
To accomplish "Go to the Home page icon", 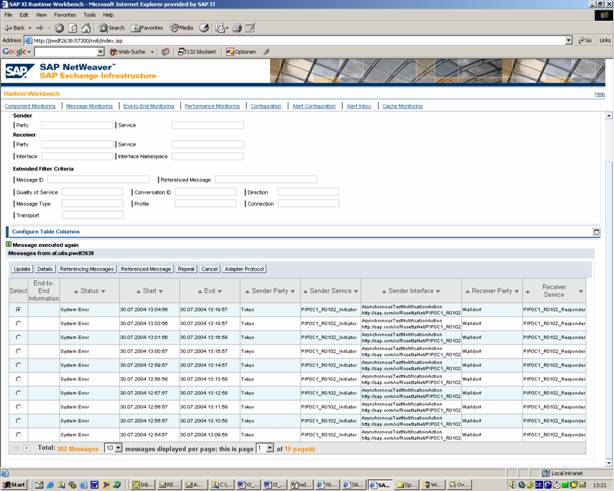I will (86, 28).
